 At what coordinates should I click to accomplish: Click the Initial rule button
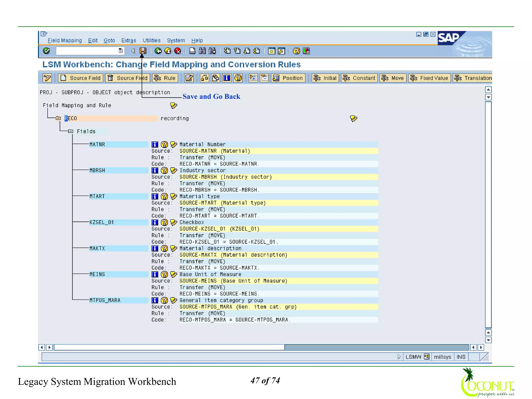[325, 78]
